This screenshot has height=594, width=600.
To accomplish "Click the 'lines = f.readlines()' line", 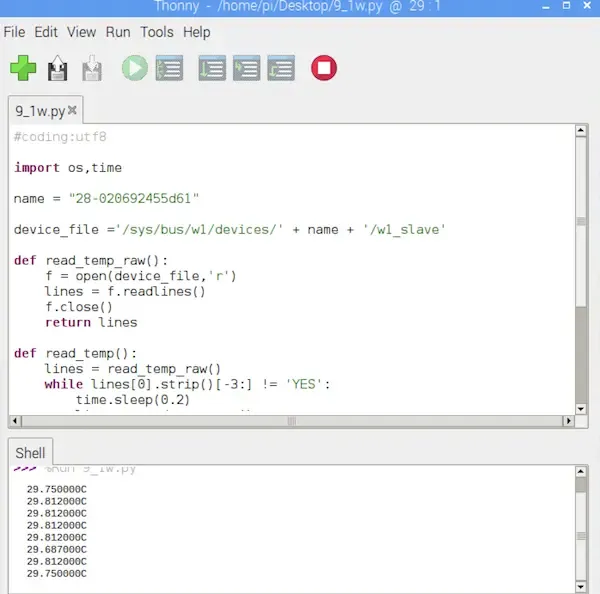I will click(x=125, y=292).
